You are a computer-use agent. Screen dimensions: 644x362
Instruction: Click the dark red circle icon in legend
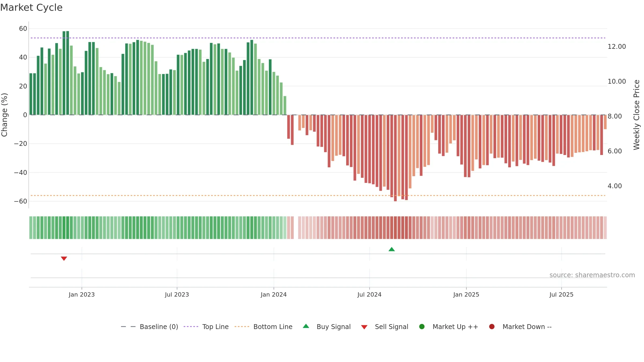click(492, 327)
